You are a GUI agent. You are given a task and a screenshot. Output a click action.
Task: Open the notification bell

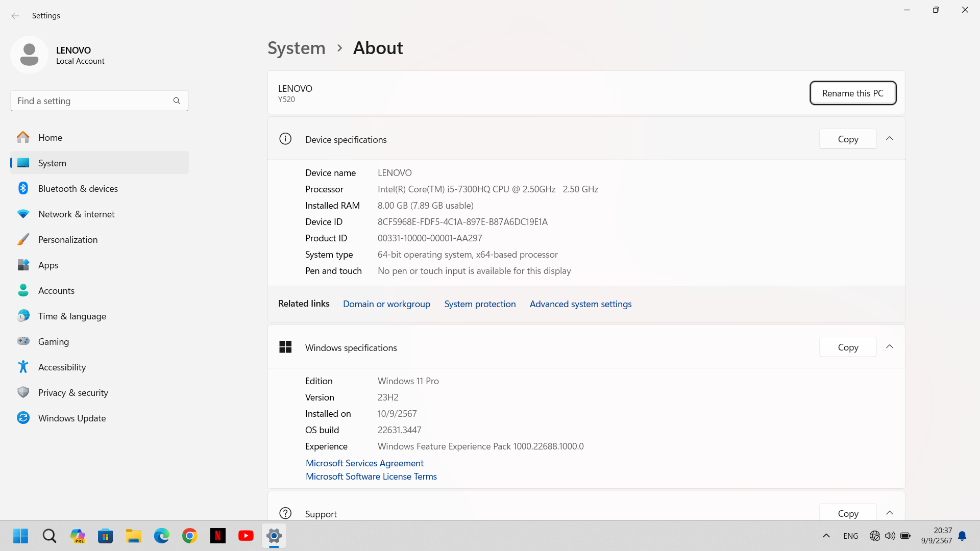click(962, 536)
